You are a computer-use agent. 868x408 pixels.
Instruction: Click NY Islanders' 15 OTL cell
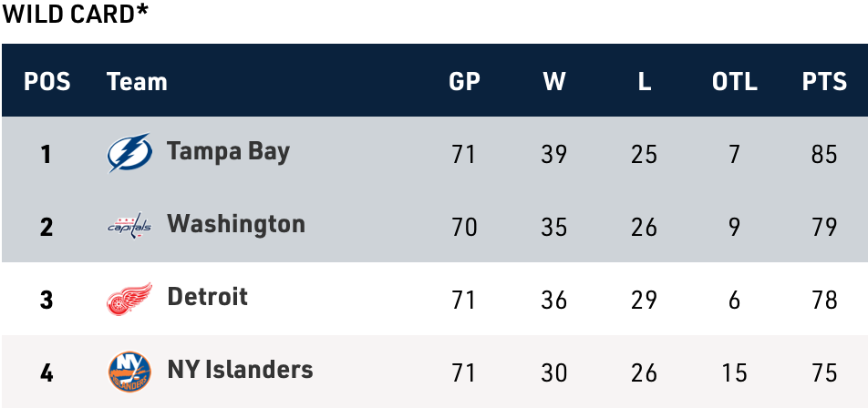[734, 372]
